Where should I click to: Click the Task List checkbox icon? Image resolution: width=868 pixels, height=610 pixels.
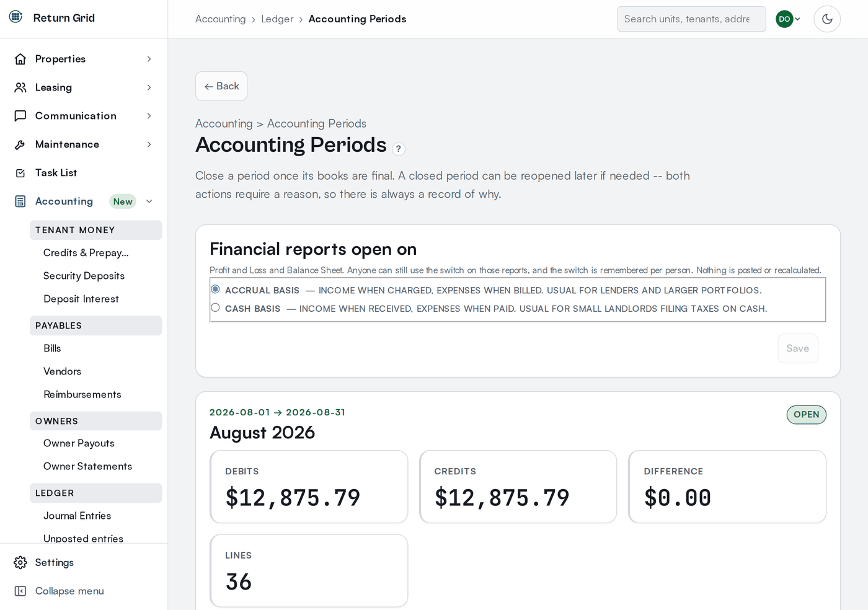(20, 173)
